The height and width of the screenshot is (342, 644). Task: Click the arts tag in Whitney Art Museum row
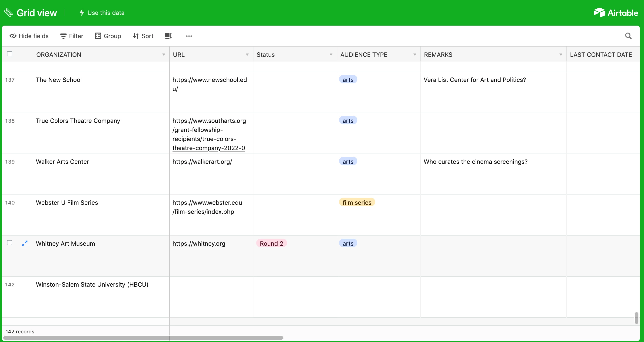(x=348, y=243)
